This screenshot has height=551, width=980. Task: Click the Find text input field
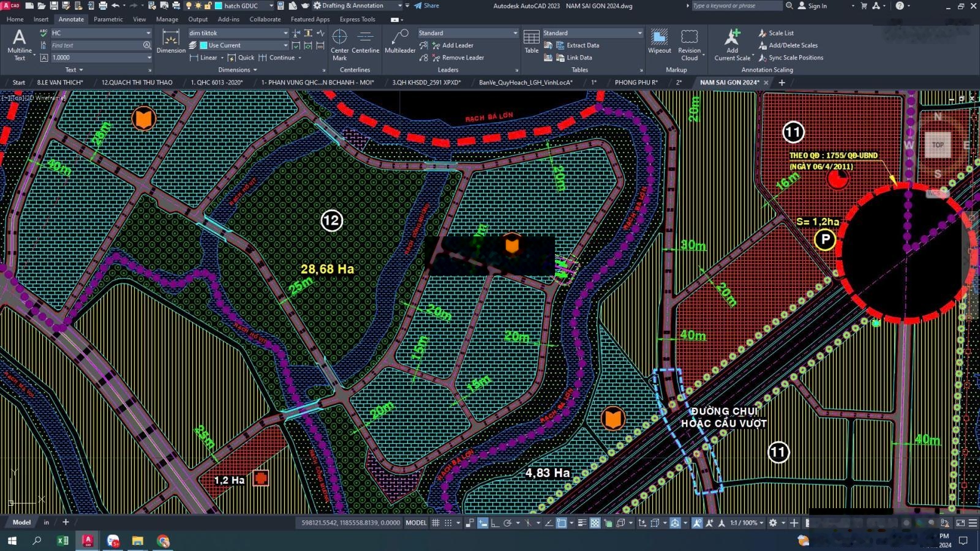[95, 45]
